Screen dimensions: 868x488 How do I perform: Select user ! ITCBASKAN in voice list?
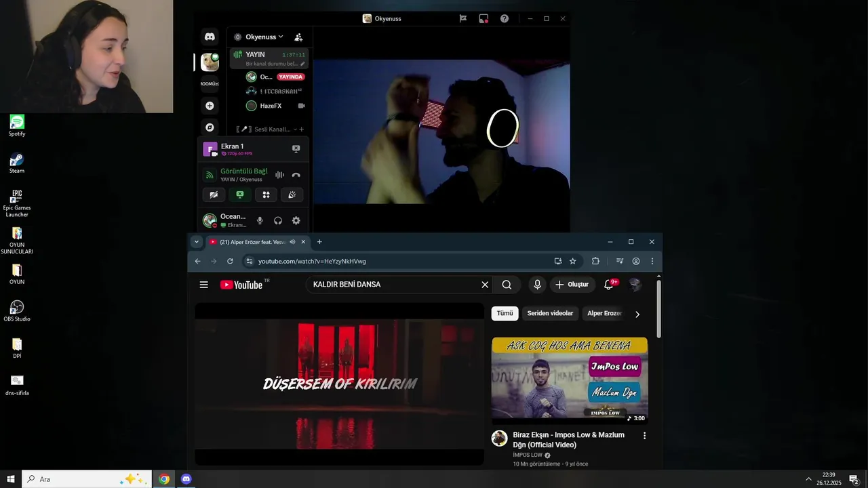click(x=275, y=91)
